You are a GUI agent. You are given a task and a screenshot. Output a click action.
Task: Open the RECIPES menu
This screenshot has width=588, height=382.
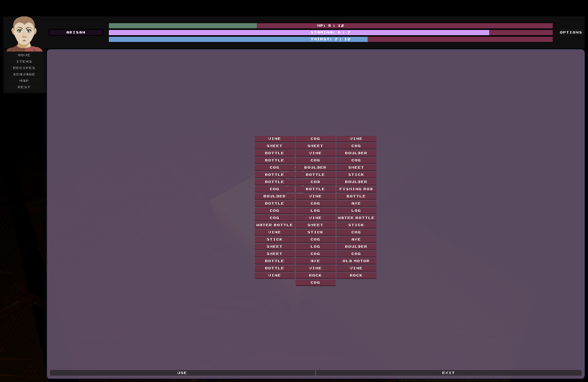24,68
